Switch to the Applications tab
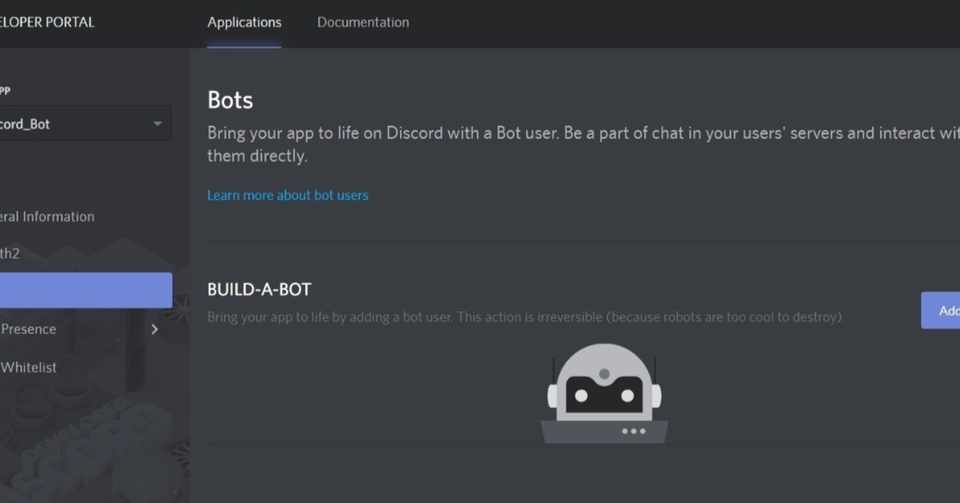This screenshot has height=503, width=960. point(244,22)
